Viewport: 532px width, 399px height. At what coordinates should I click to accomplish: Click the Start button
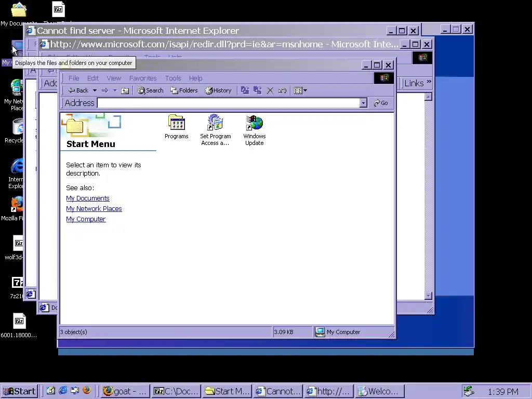[x=19, y=391]
